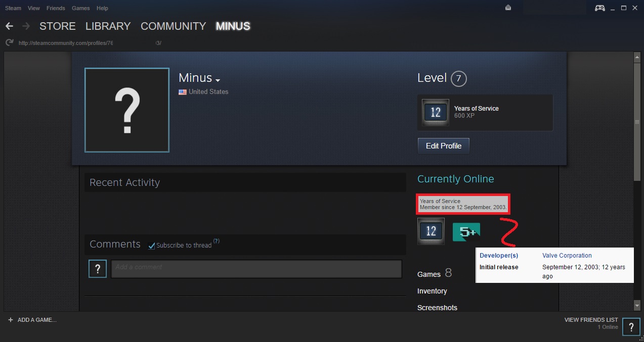
Task: Click the large profile avatar picture
Action: click(x=127, y=110)
